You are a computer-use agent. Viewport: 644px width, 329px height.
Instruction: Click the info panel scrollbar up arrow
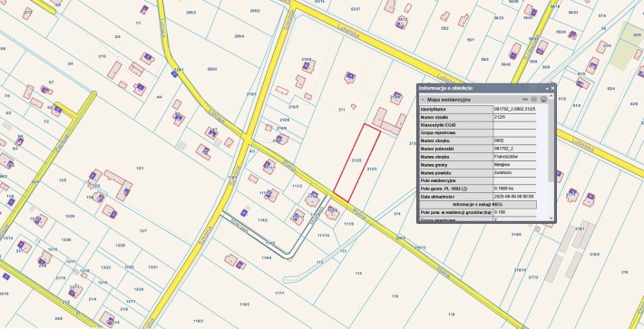pyautogui.click(x=551, y=95)
